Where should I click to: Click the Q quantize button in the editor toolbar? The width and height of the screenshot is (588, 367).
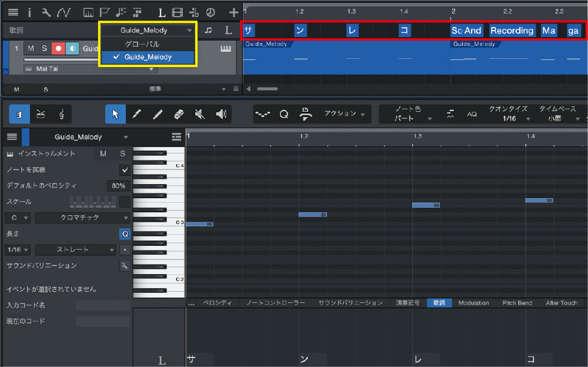pyautogui.click(x=284, y=114)
